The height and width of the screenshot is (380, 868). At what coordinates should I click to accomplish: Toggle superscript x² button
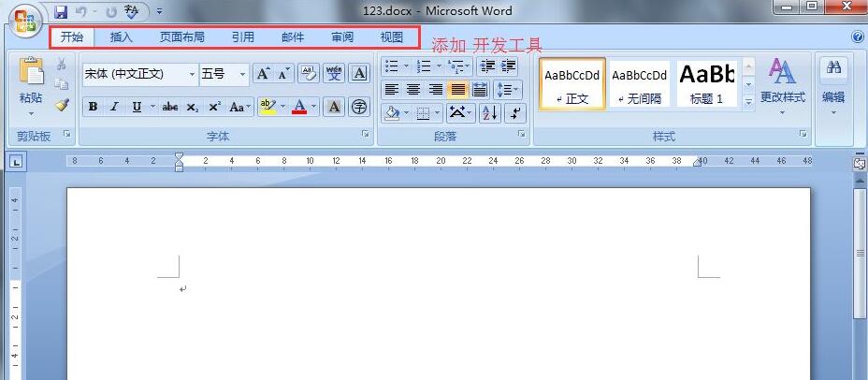214,107
